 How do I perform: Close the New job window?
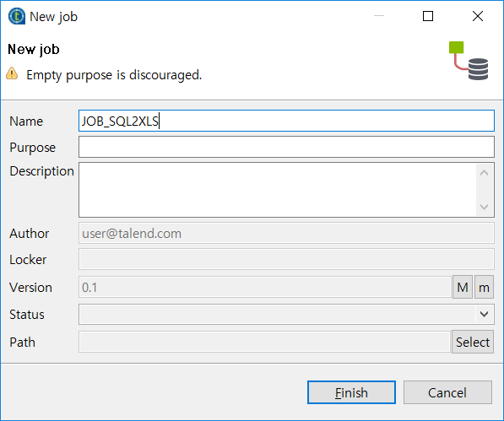478,16
